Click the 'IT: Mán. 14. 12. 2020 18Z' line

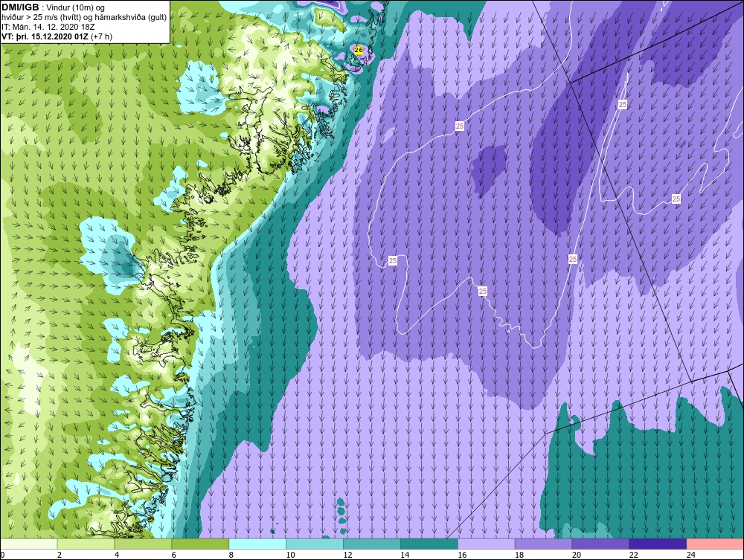tap(48, 27)
